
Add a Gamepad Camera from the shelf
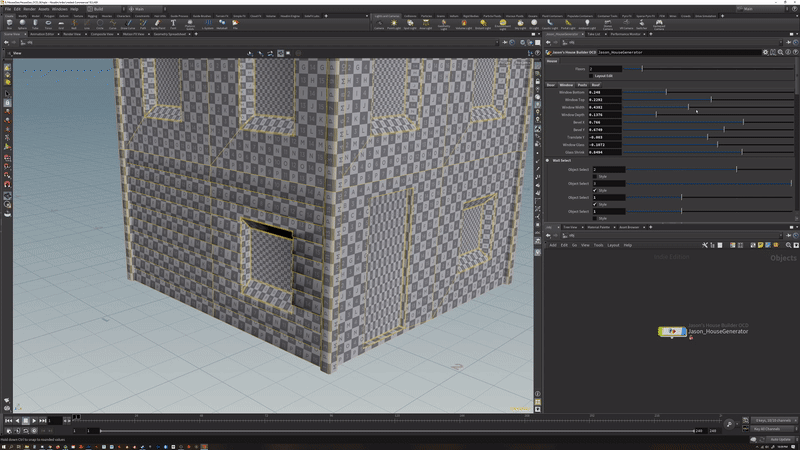coord(659,24)
